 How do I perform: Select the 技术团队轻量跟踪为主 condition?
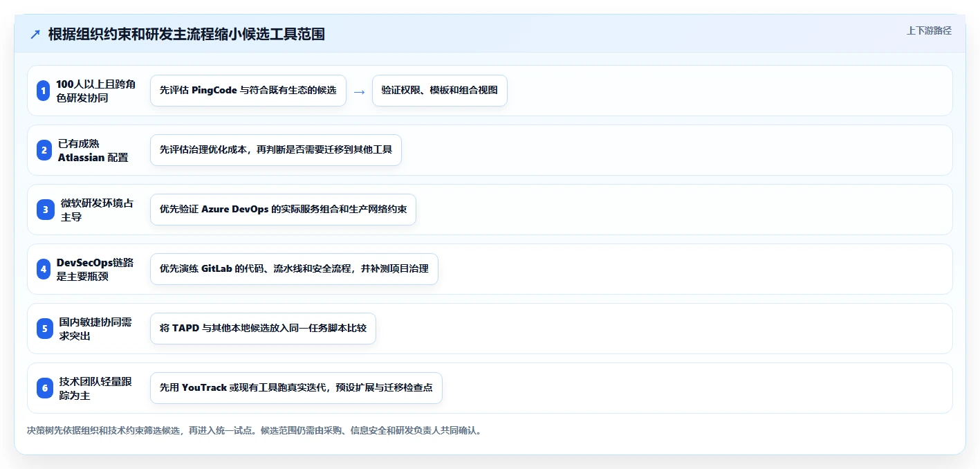(x=95, y=388)
